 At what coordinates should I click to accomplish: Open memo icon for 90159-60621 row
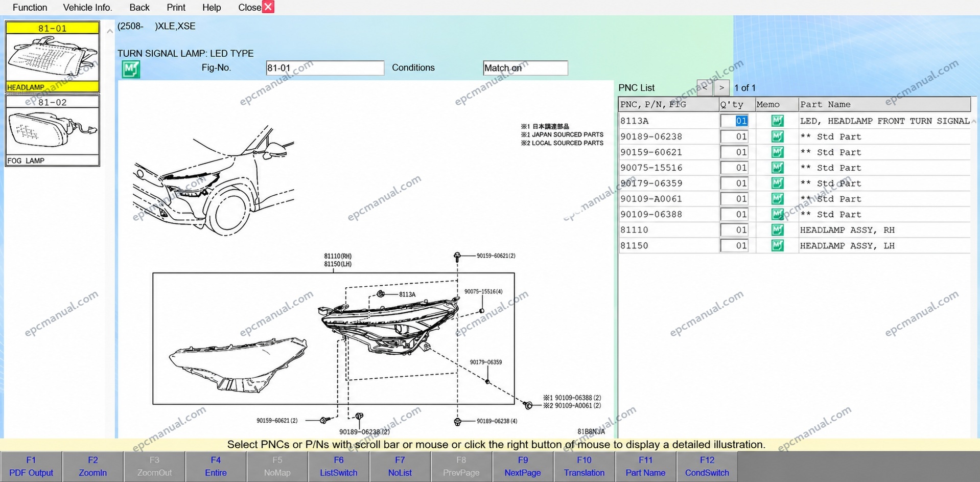[x=777, y=152]
